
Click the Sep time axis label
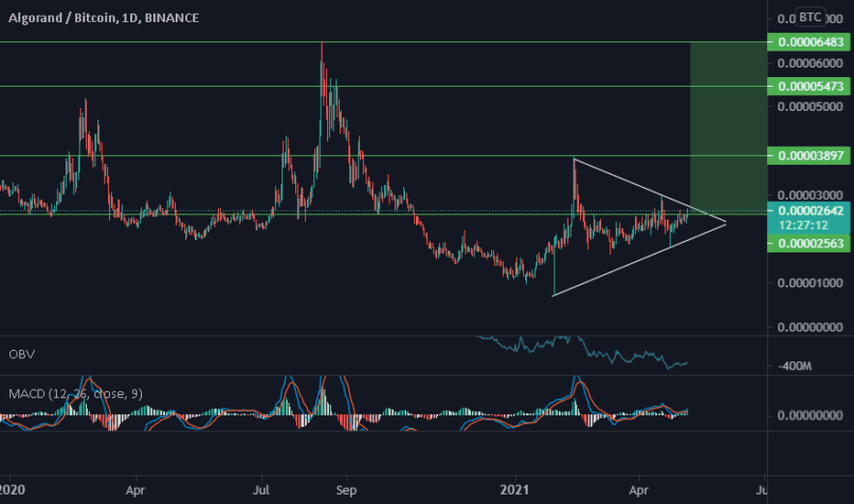pyautogui.click(x=346, y=490)
